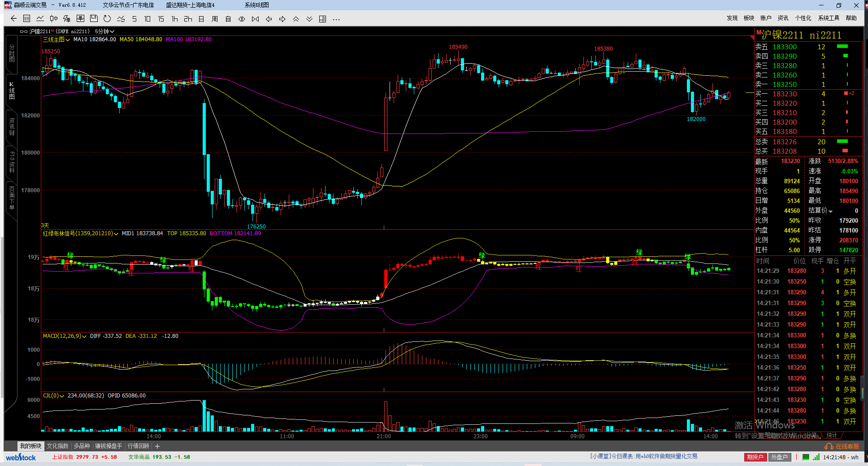Toggle the 1h period chart view
This screenshot has height=466, width=868.
tap(174, 19)
